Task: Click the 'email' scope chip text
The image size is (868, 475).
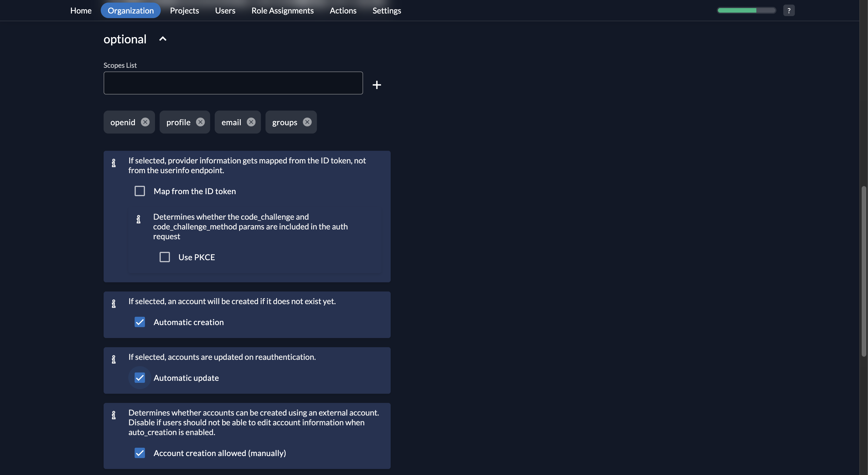Action: (x=231, y=122)
